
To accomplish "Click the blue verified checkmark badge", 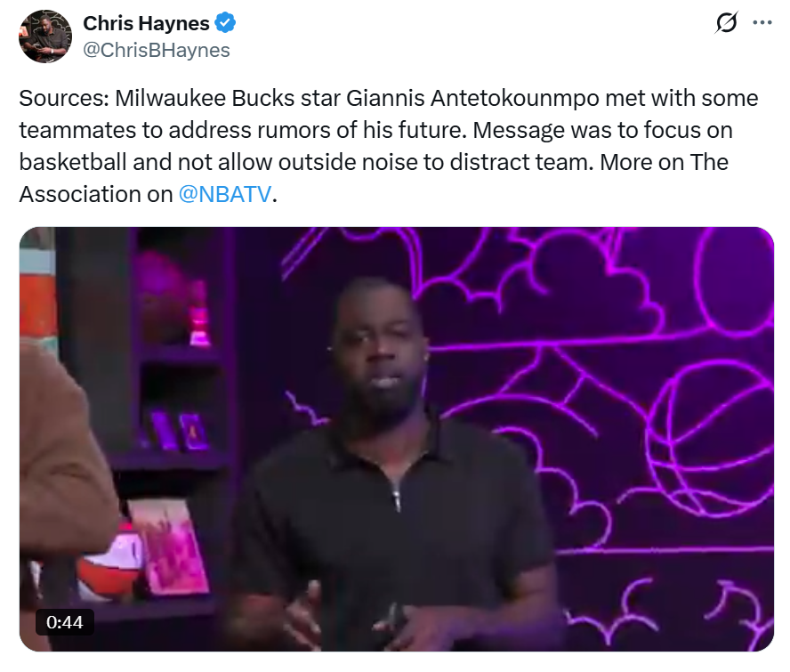I will tap(225, 23).
